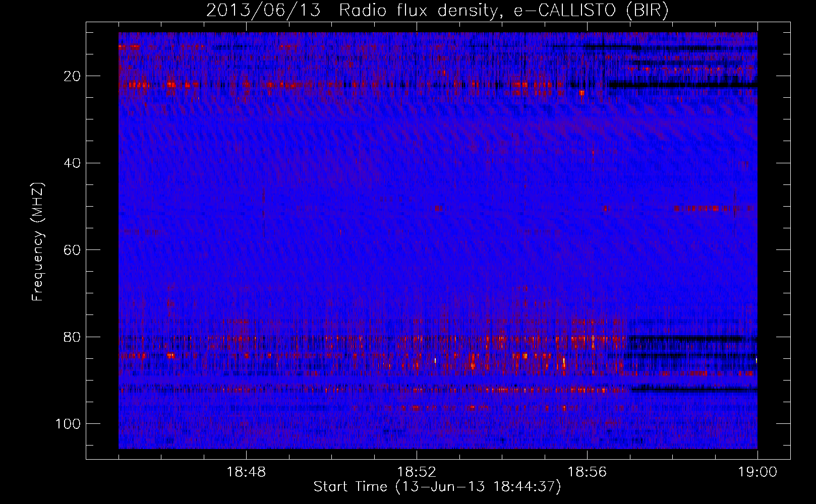Image resolution: width=816 pixels, height=504 pixels.
Task: Click the '60' frequency tick label
Action: pyautogui.click(x=73, y=250)
